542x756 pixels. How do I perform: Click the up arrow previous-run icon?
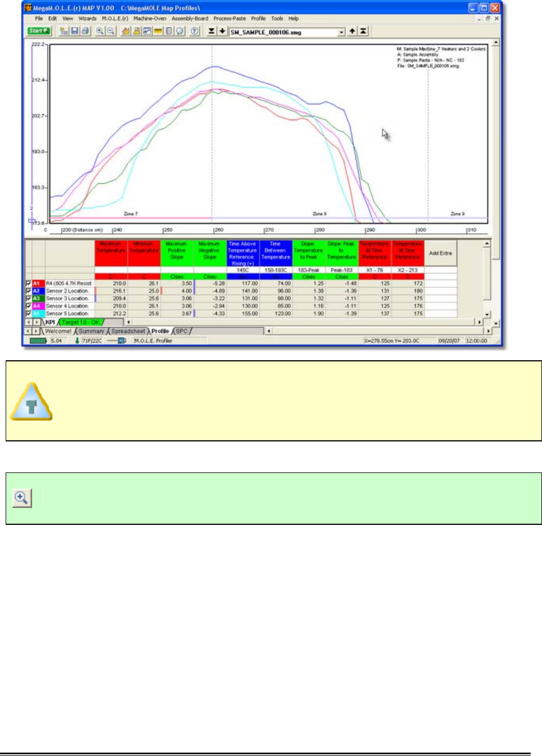352,31
